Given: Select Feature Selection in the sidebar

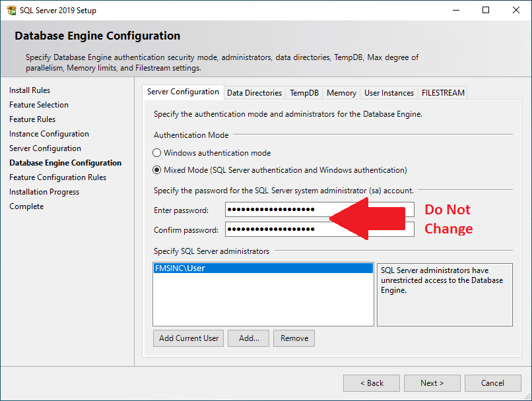Looking at the screenshot, I should click(x=39, y=104).
